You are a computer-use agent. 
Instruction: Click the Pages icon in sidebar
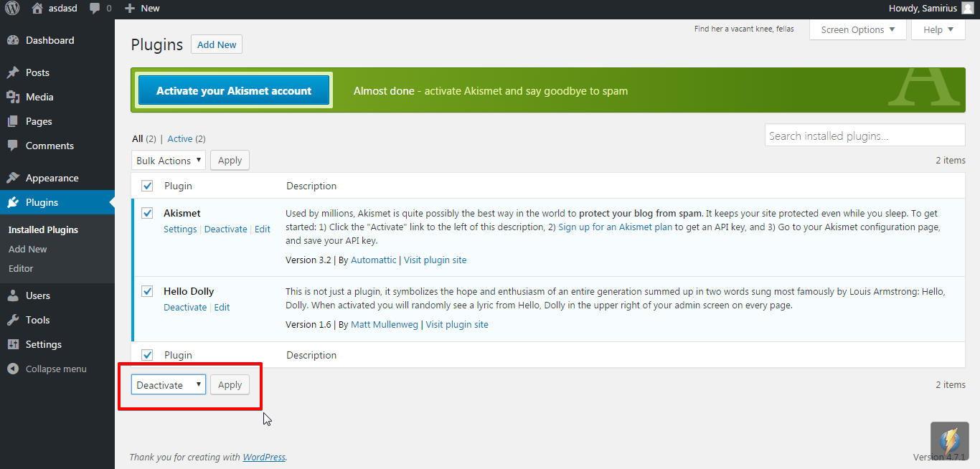coord(13,121)
